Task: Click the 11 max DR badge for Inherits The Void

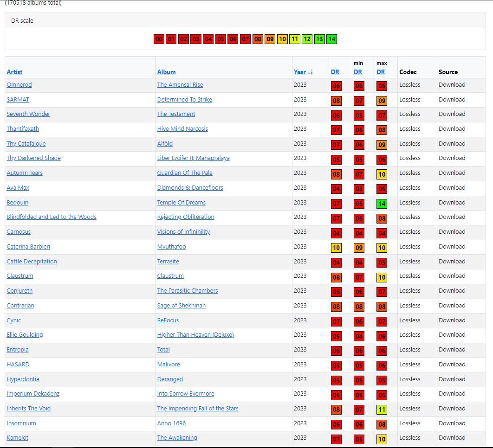Action: pos(382,410)
